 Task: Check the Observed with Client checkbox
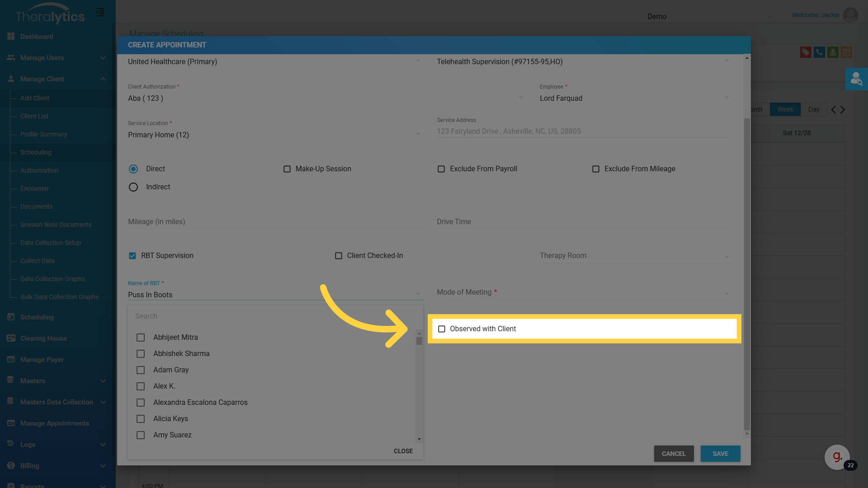pyautogui.click(x=442, y=329)
